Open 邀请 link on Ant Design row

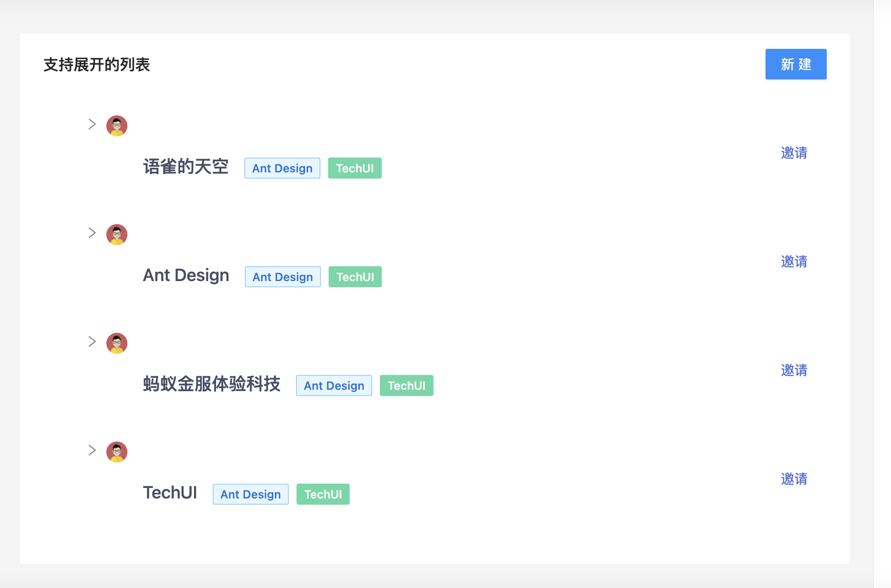tap(794, 261)
